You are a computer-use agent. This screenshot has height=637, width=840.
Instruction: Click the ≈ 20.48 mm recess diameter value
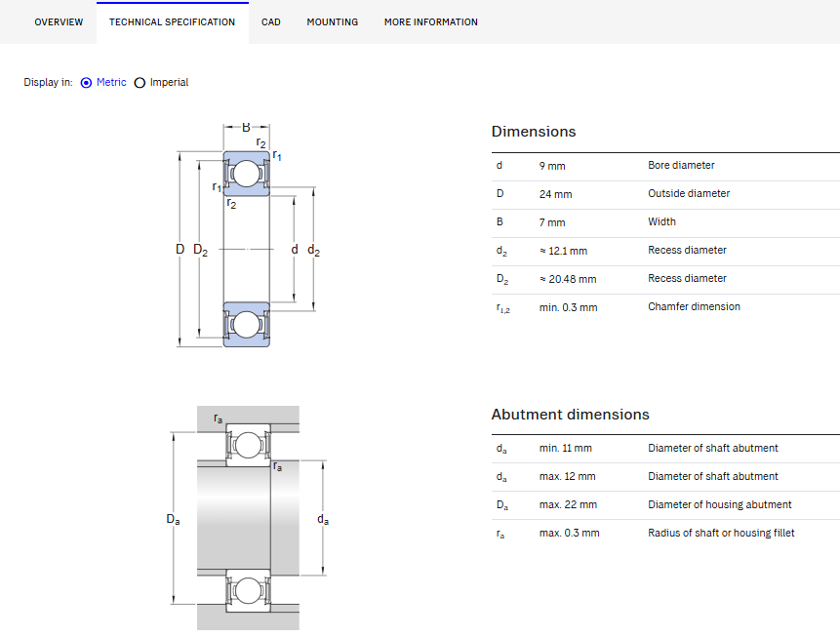568,279
